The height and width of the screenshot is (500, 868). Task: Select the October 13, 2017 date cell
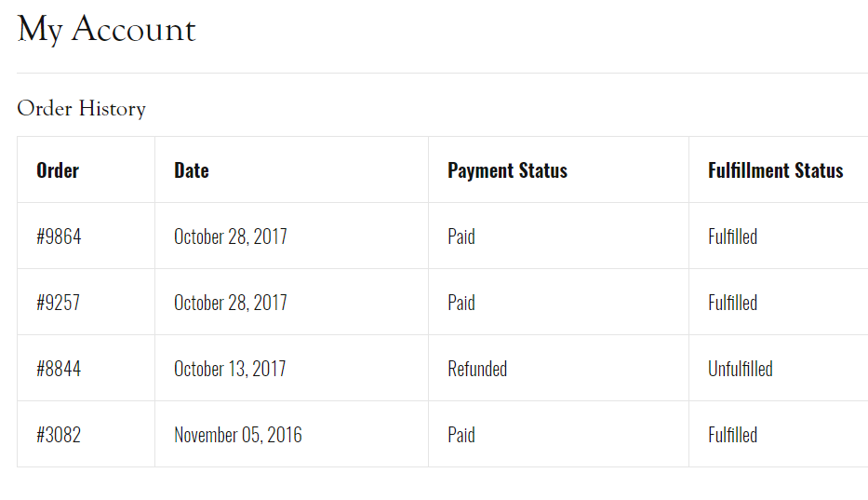coord(230,369)
